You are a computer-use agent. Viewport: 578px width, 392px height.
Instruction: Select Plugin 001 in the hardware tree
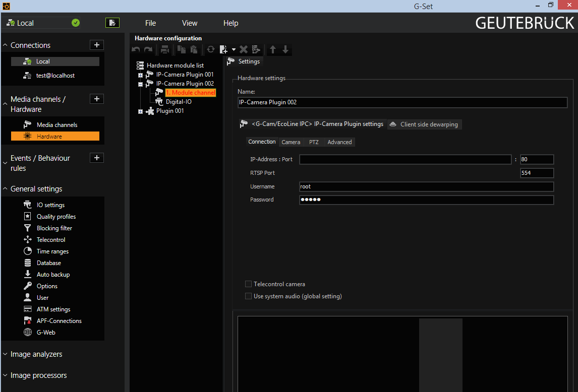[x=169, y=111]
